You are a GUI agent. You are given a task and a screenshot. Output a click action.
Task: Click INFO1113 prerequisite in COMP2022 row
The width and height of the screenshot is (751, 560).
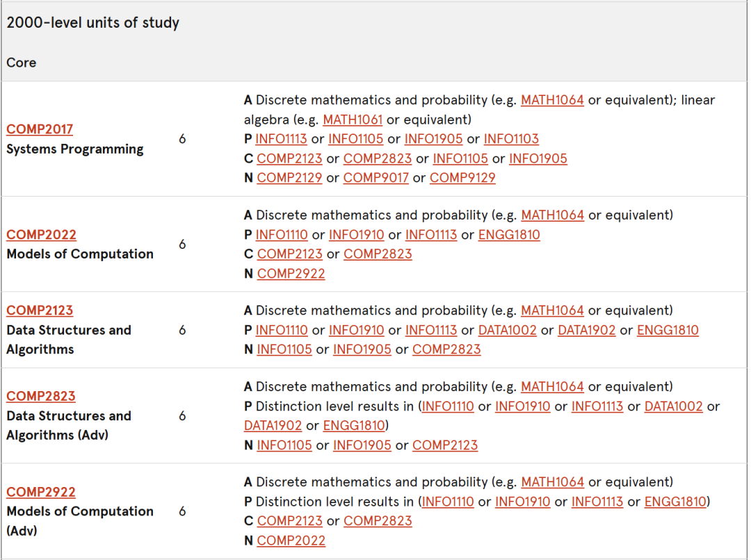[431, 235]
